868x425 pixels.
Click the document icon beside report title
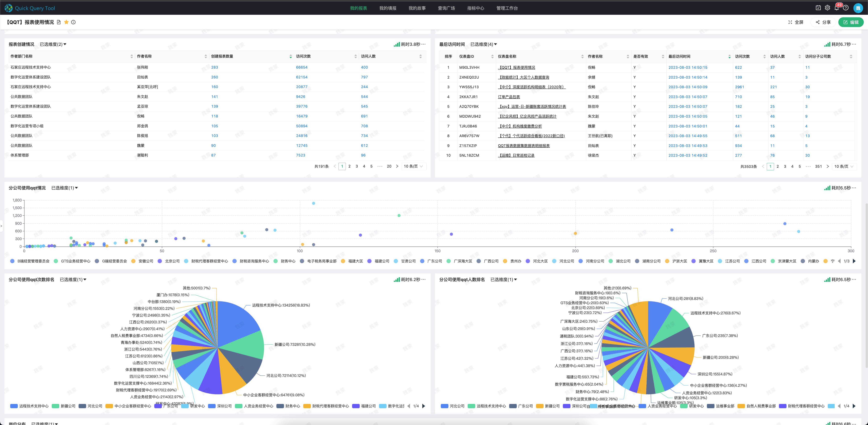(59, 22)
